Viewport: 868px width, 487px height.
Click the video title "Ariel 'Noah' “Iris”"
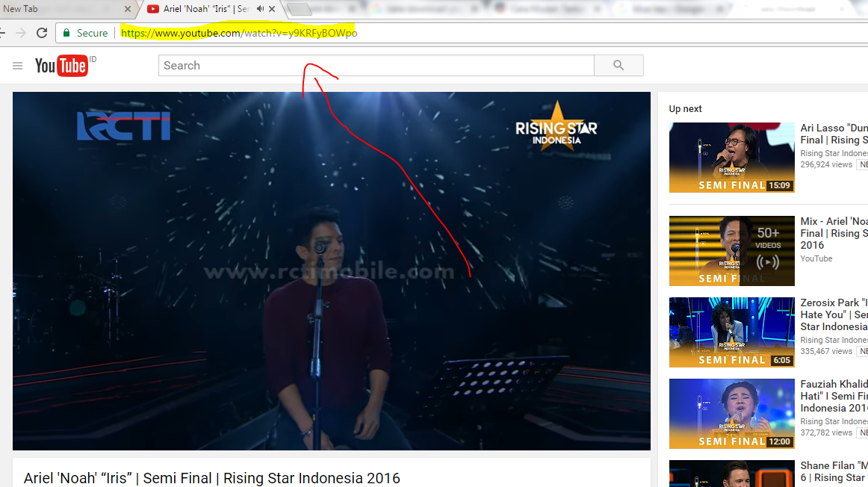(x=78, y=478)
